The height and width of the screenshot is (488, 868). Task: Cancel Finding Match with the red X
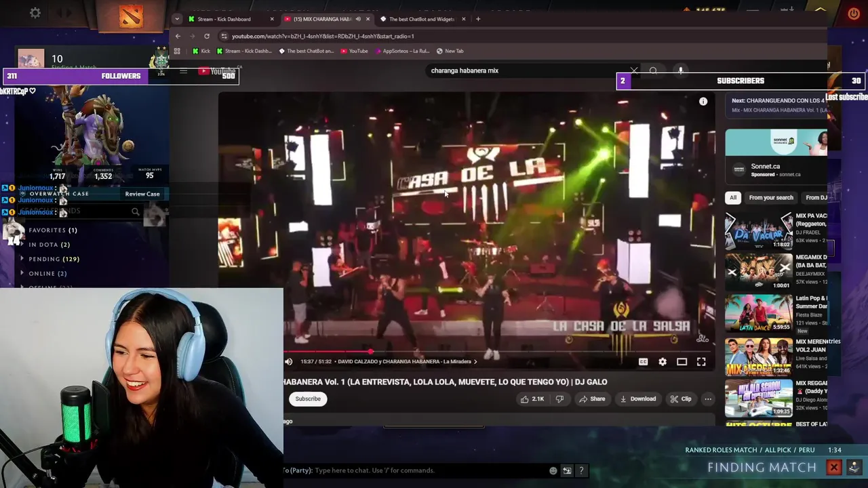coord(834,468)
